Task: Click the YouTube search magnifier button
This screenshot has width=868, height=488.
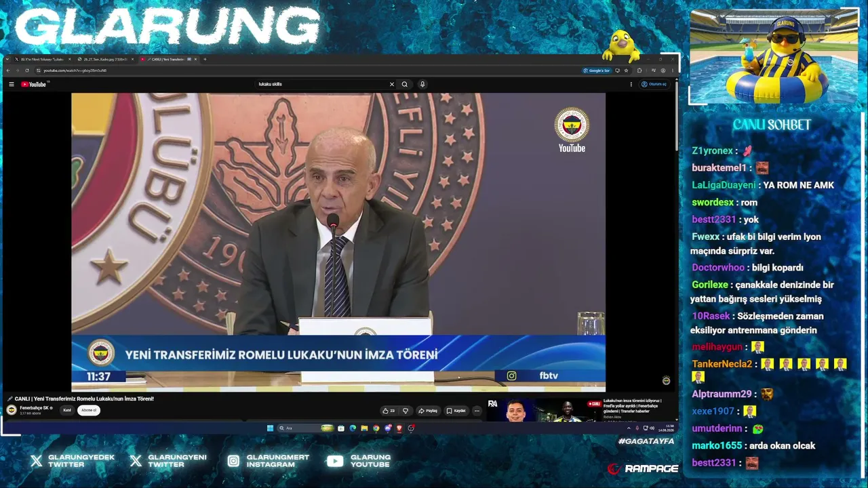Action: tap(405, 84)
